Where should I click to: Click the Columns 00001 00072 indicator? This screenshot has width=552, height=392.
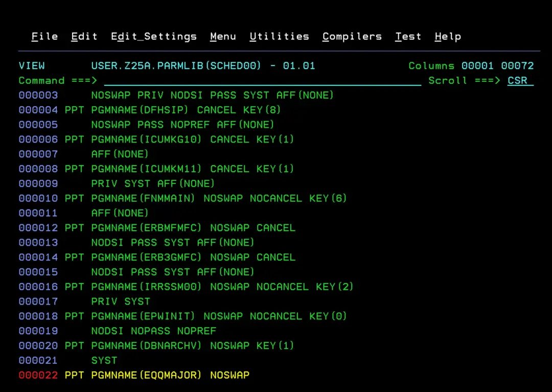[471, 66]
